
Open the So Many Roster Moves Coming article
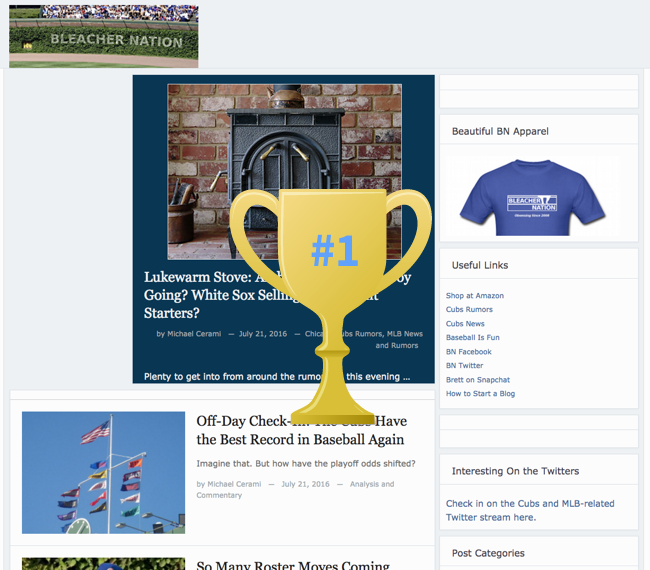click(x=293, y=565)
